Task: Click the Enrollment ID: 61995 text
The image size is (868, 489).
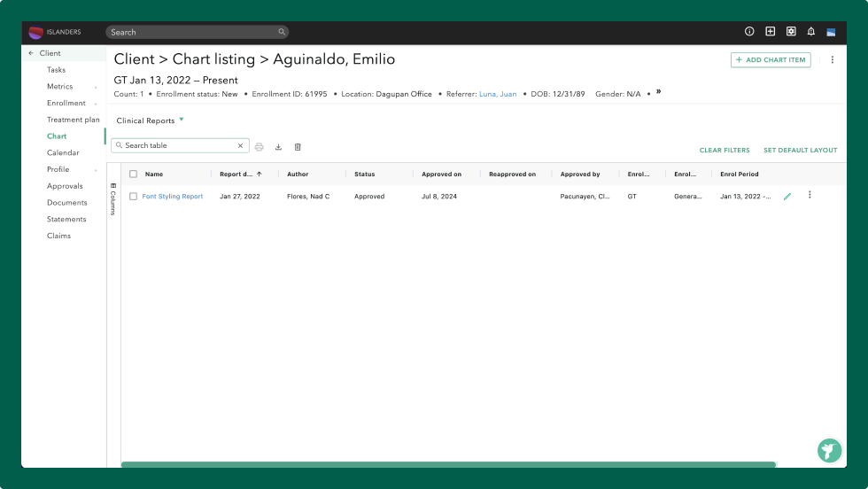Action: click(x=289, y=94)
